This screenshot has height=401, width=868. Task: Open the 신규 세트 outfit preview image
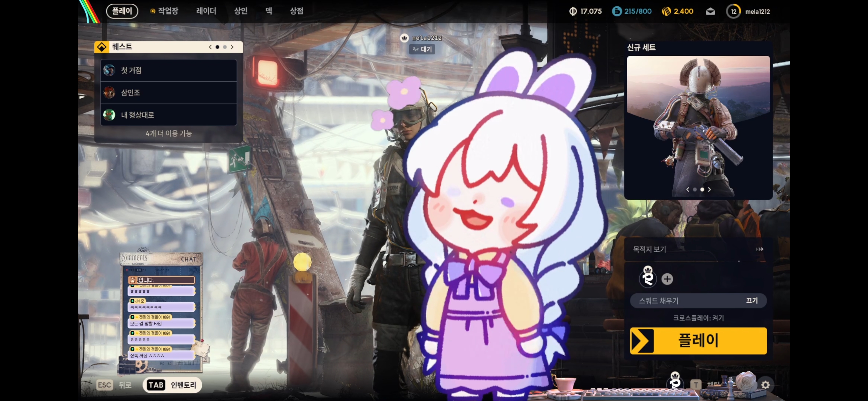click(698, 126)
